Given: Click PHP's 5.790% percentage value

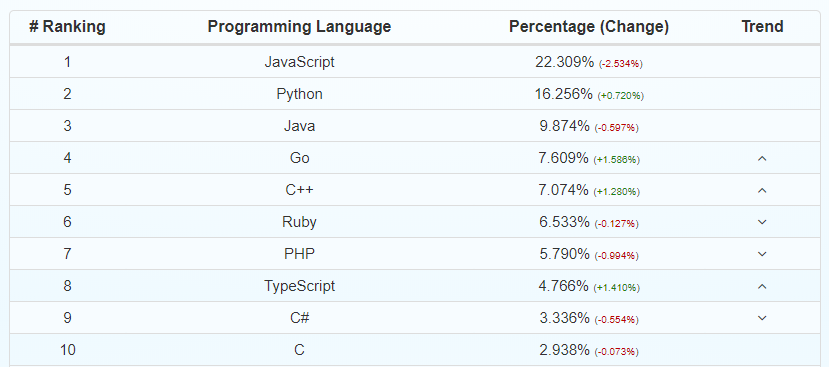Looking at the screenshot, I should (x=564, y=254).
